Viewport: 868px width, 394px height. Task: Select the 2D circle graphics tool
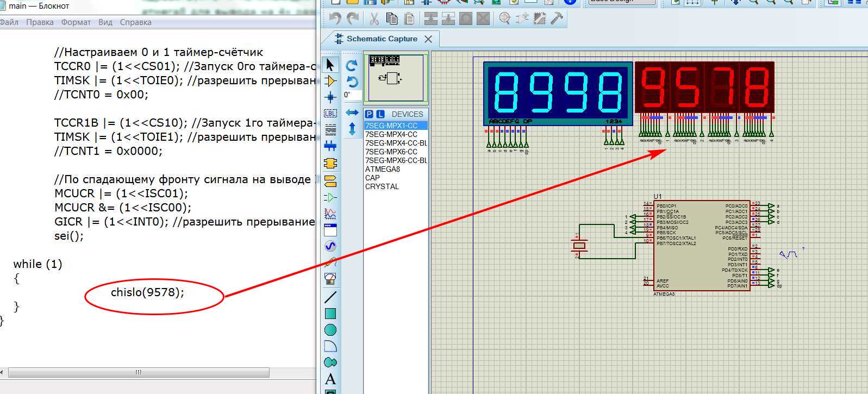[x=330, y=330]
